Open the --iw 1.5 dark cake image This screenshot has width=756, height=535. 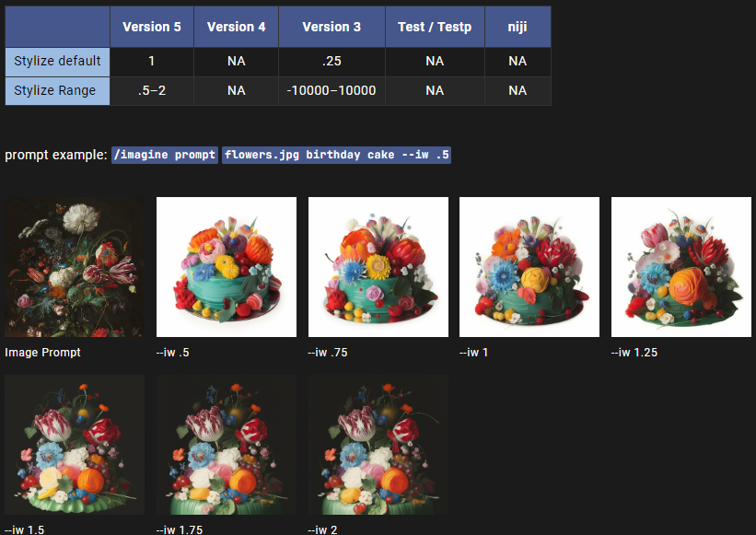pyautogui.click(x=75, y=445)
